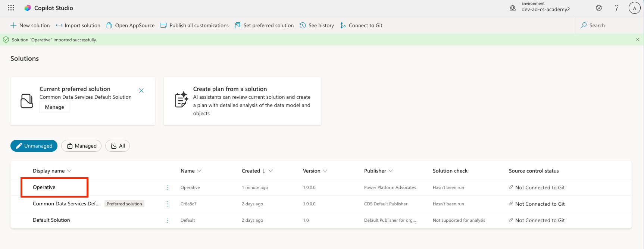Open the Created column sort dropdown
The width and height of the screenshot is (644, 249).
271,171
